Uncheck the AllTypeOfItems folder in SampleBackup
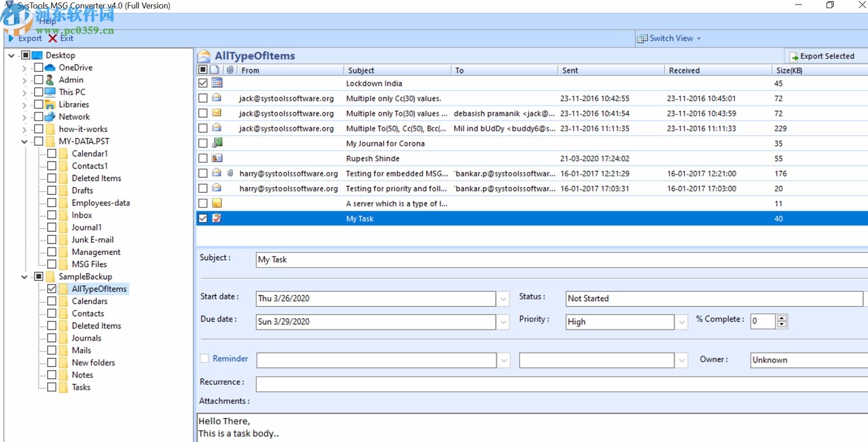868x442 pixels. pos(52,289)
